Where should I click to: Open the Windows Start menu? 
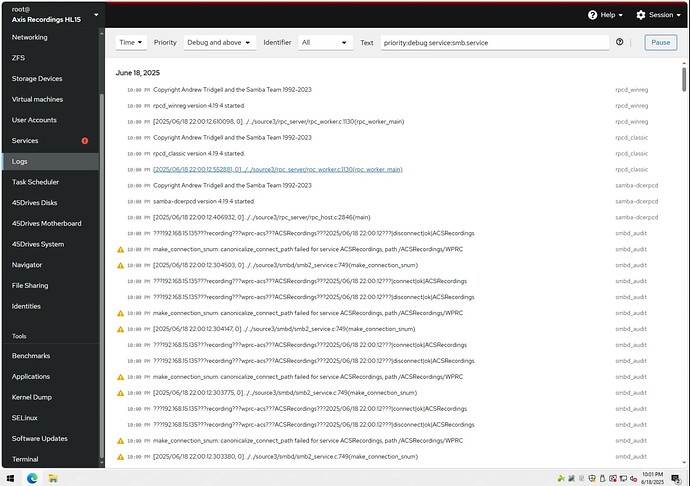pos(11,478)
